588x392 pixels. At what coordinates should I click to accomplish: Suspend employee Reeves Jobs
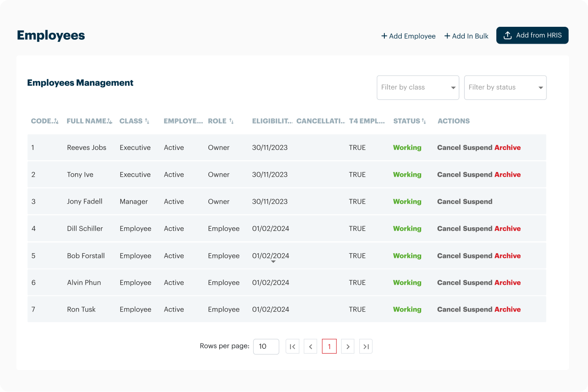477,148
